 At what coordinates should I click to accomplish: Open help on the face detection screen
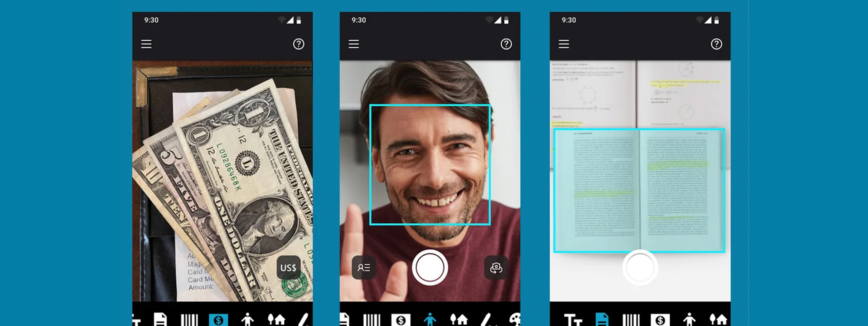(x=506, y=44)
